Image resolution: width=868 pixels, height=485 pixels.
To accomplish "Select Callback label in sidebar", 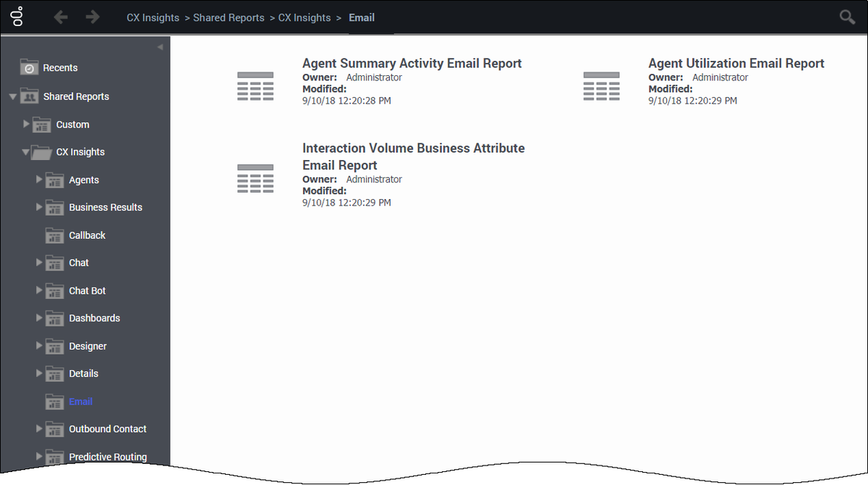I will pos(88,235).
